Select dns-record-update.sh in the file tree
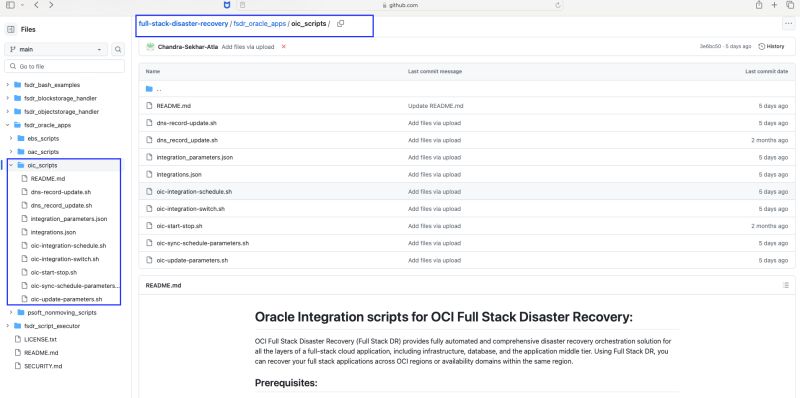The width and height of the screenshot is (800, 398). [x=61, y=192]
